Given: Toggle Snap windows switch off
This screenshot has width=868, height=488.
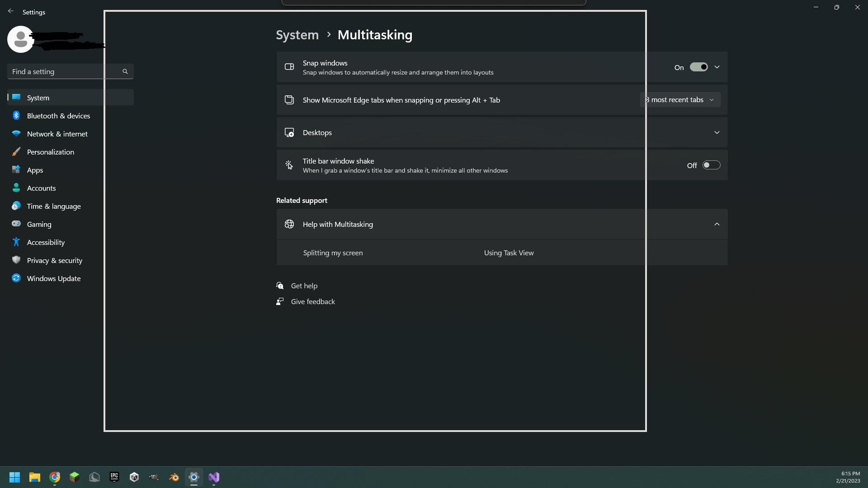Looking at the screenshot, I should tap(698, 67).
